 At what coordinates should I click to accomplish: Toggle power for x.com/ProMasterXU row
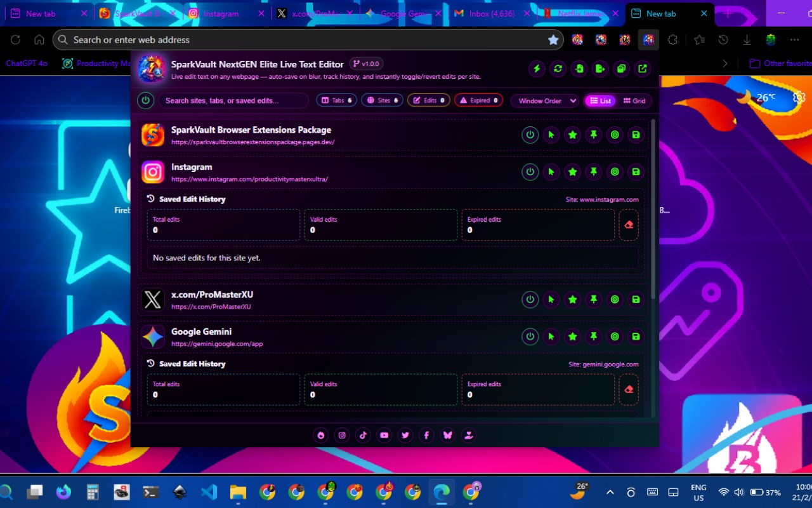coord(530,299)
